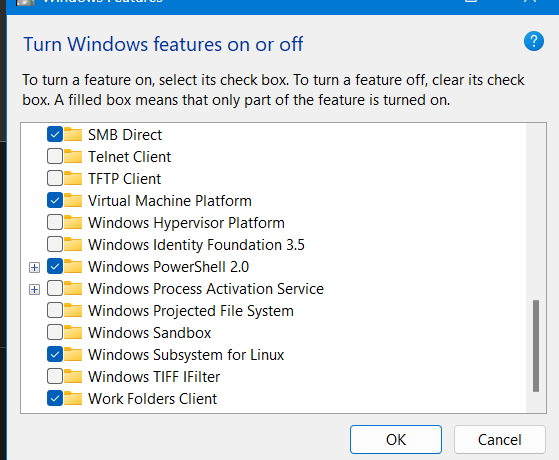Select the Windows Sandbox folder icon
Screen dimensions: 559x460
point(73,332)
